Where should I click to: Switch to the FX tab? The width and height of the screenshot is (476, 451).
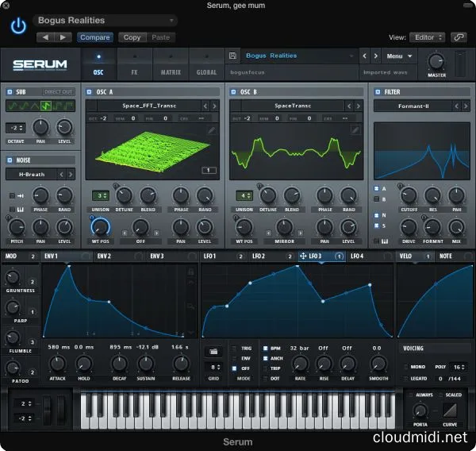(135, 64)
